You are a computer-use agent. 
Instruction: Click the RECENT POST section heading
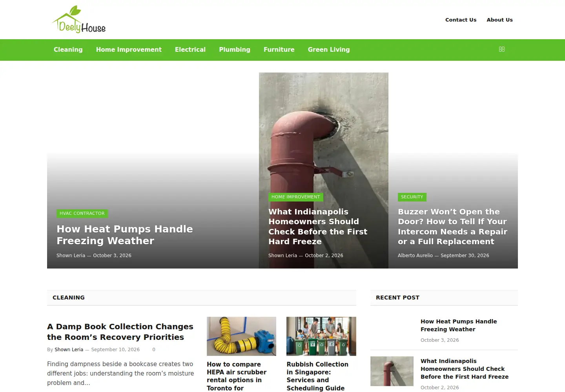tap(397, 298)
